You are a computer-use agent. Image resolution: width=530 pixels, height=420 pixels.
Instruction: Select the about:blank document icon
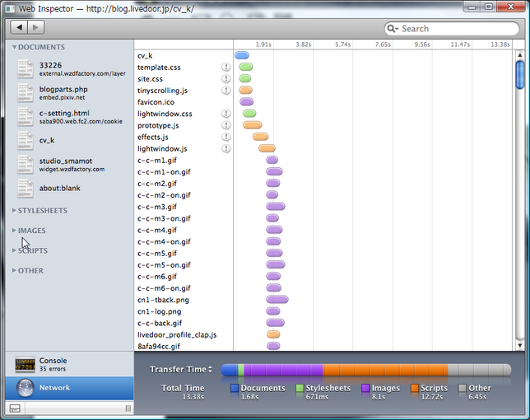pos(26,189)
